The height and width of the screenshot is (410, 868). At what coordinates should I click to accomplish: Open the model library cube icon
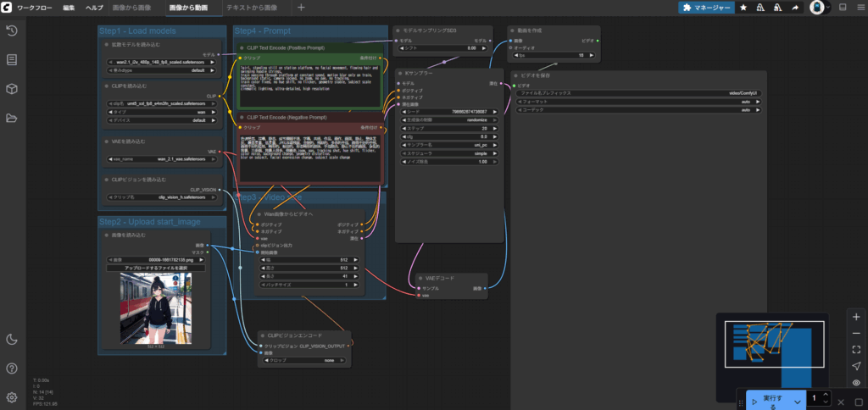pos(12,88)
